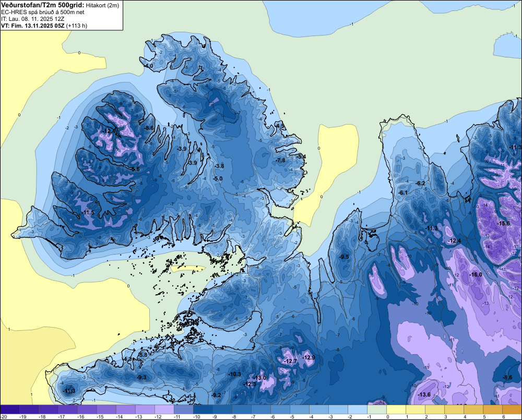Click the -12.7 temperature label

tap(290, 362)
